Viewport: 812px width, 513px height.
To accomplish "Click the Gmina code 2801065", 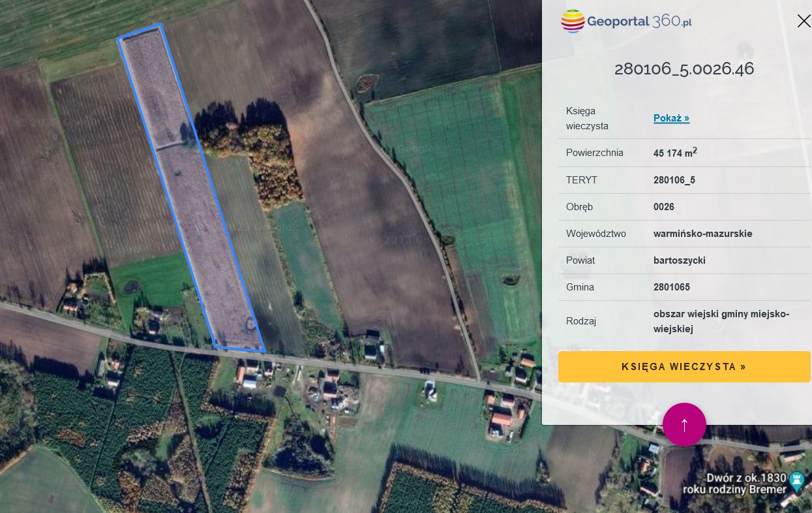I will (672, 287).
